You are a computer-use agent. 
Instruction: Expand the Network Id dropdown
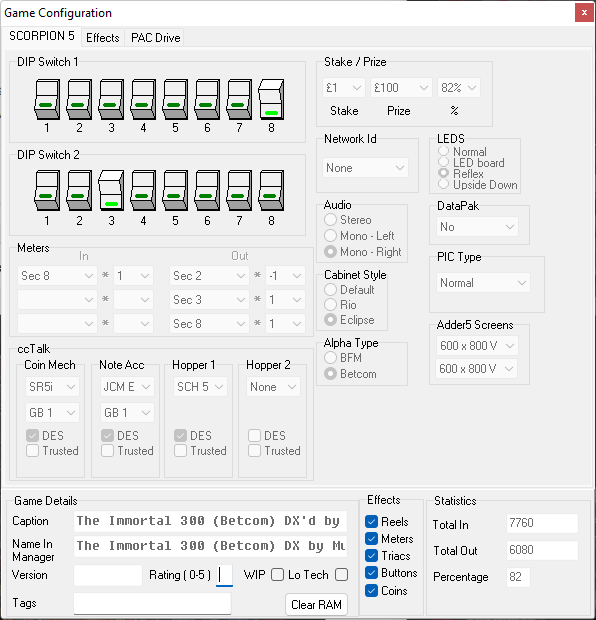[x=365, y=168]
